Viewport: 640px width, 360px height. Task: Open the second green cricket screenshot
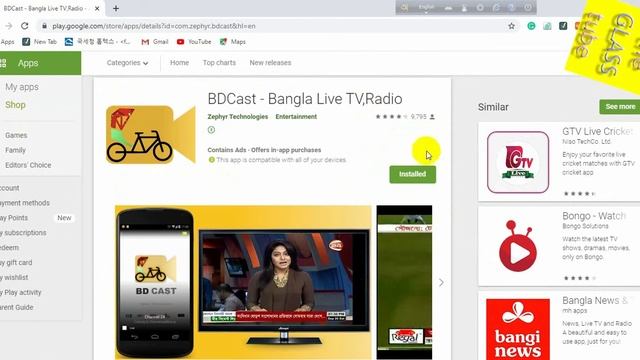404,282
